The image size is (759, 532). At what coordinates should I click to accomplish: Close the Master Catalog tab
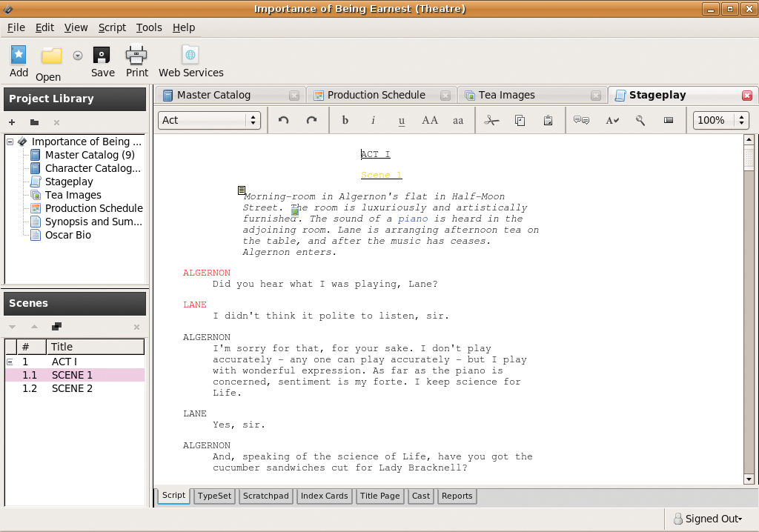(x=294, y=96)
